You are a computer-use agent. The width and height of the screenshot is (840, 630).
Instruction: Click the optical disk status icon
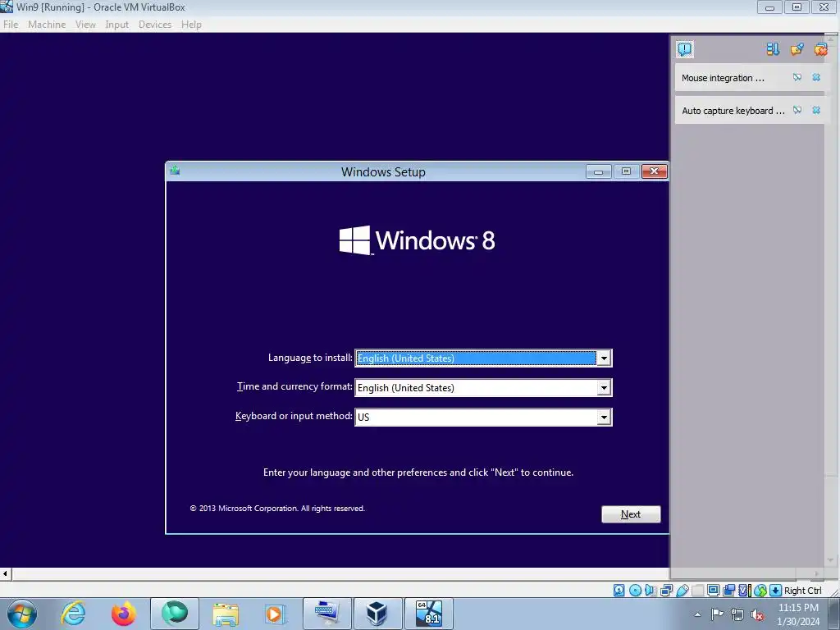tap(635, 591)
